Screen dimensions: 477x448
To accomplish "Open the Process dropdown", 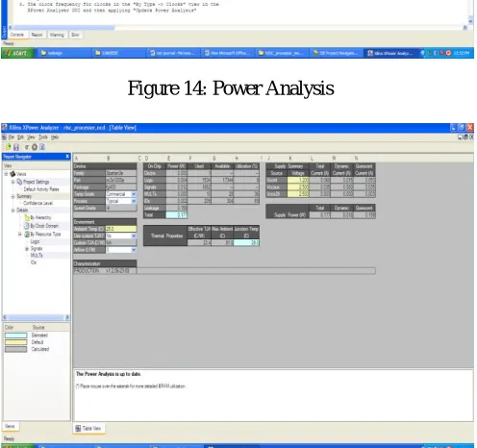I will pyautogui.click(x=134, y=201).
